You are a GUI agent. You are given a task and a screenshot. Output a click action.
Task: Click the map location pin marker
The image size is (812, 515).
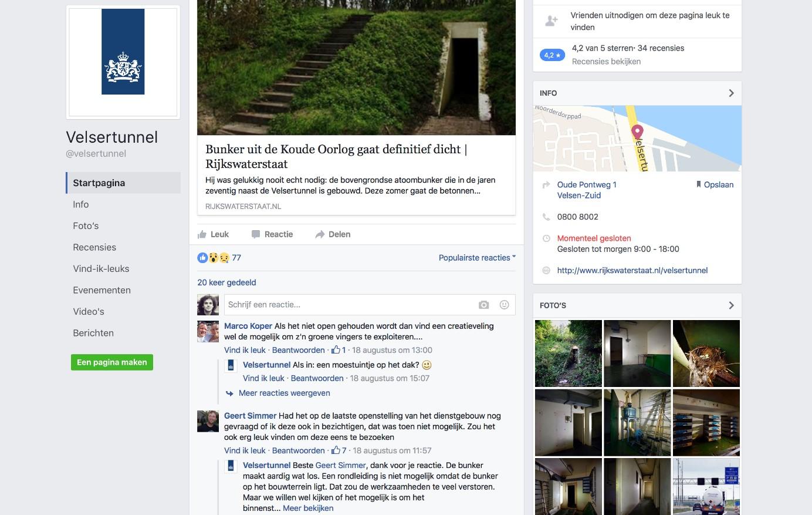click(637, 132)
